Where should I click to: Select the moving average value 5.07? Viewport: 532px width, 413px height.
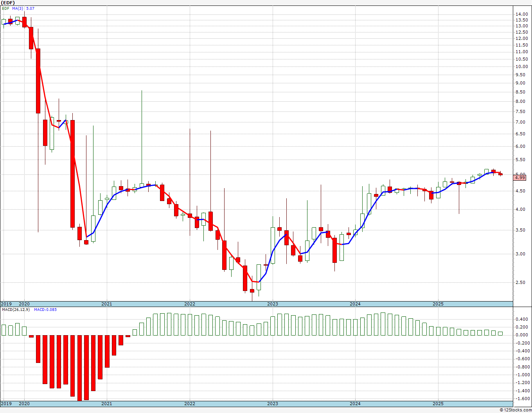coord(30,8)
